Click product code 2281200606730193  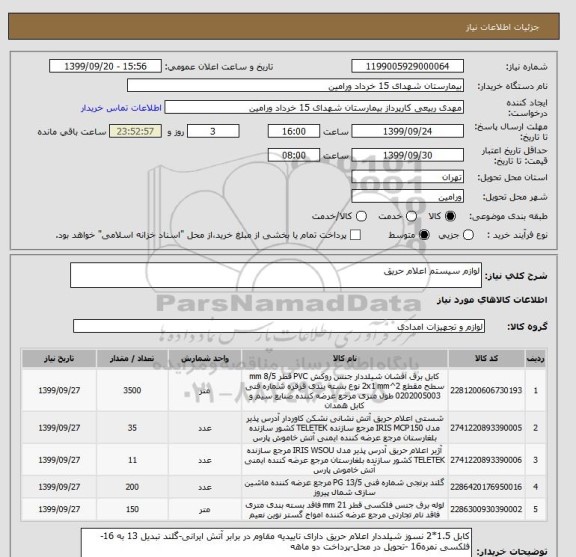tap(486, 391)
